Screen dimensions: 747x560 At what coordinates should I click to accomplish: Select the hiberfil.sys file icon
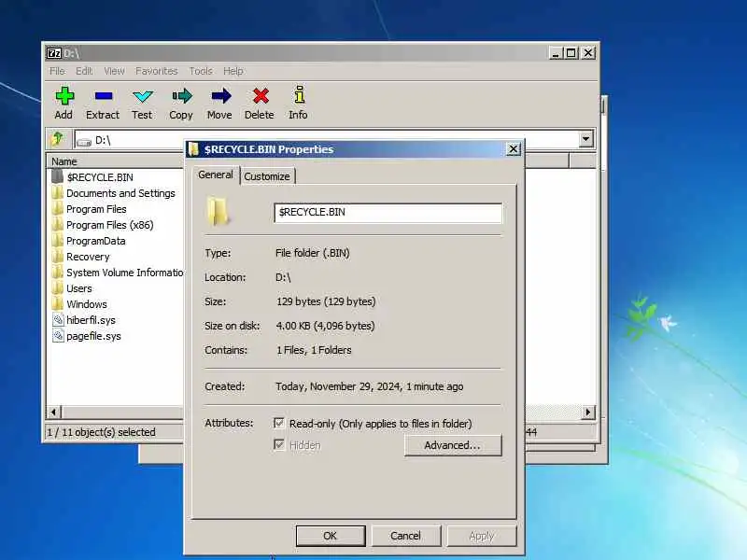coord(58,320)
